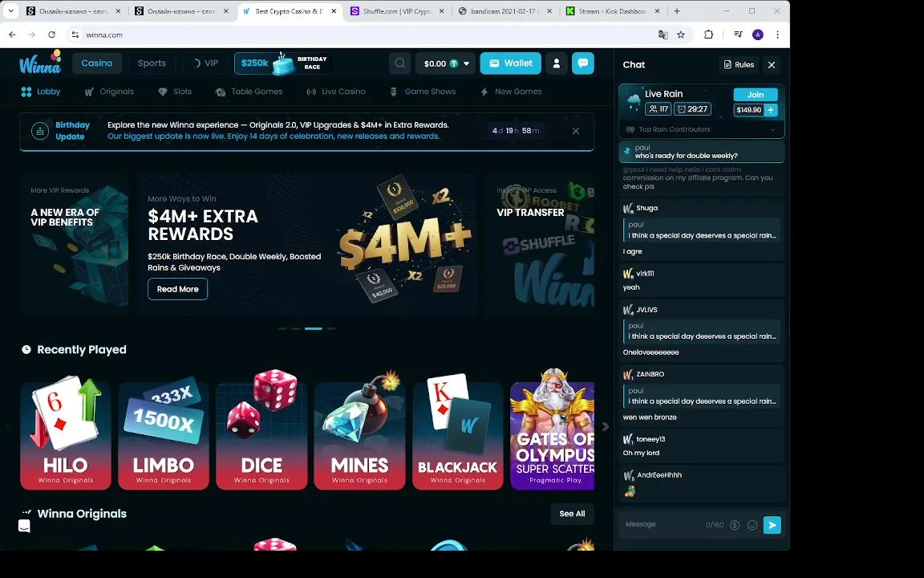Add to the rain pot with plus icon
The width and height of the screenshot is (924, 578).
pos(770,110)
